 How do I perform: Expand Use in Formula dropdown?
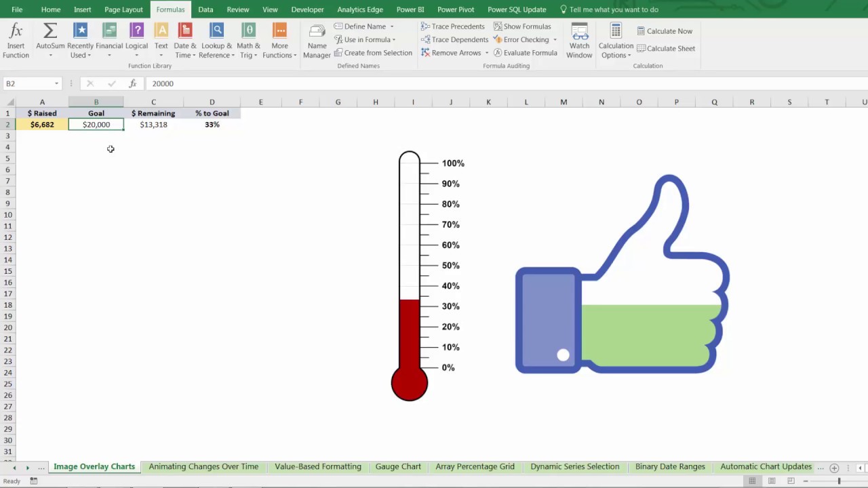pos(394,39)
